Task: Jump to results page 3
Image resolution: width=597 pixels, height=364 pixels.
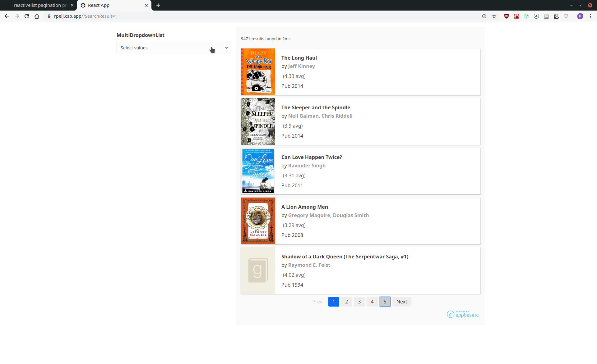Action: 359,302
